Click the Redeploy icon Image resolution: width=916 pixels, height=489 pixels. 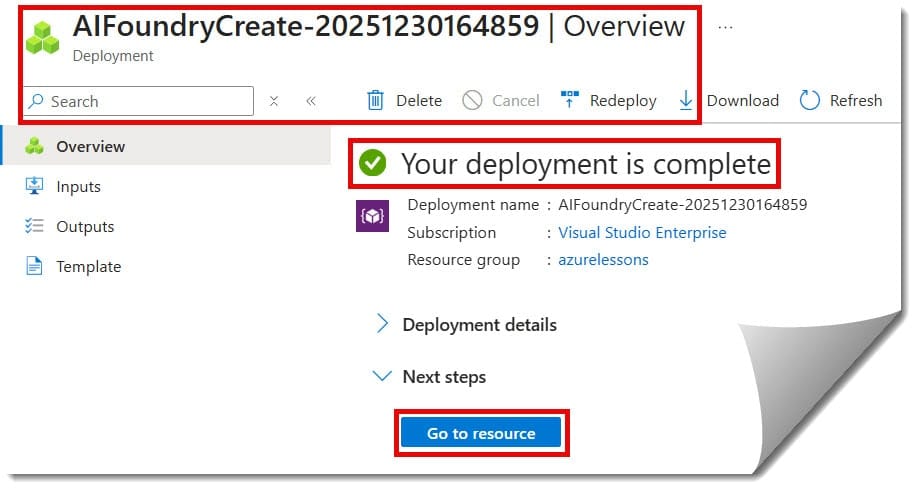point(569,99)
